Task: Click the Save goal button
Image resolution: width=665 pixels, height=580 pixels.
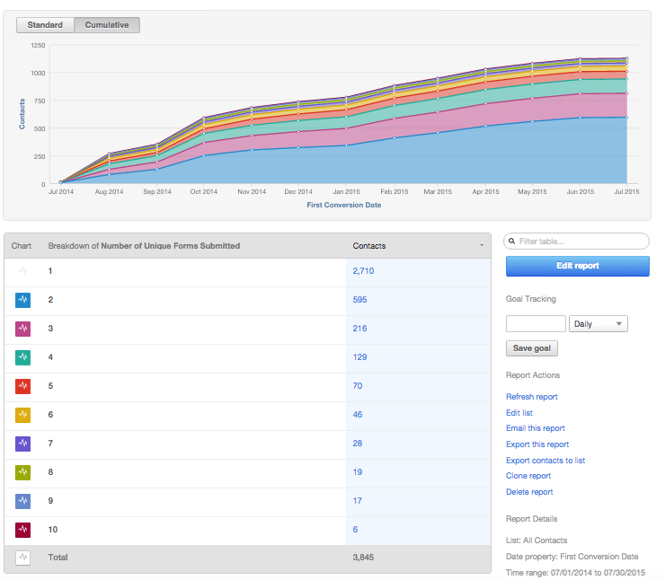Action: click(x=532, y=349)
